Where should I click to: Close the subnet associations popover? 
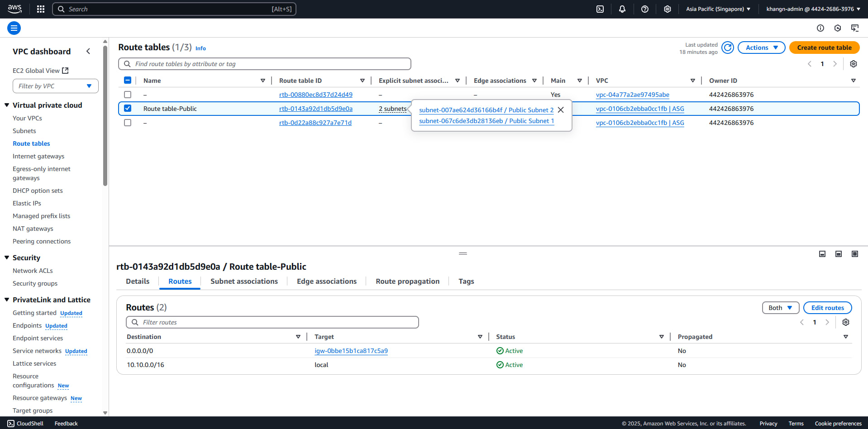pos(561,110)
